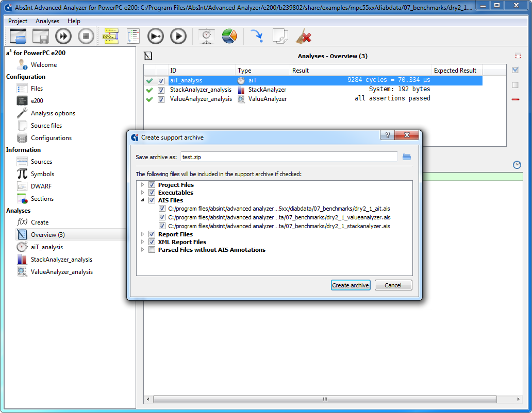Image resolution: width=532 pixels, height=413 pixels.
Task: Open the Help menu
Action: click(74, 21)
